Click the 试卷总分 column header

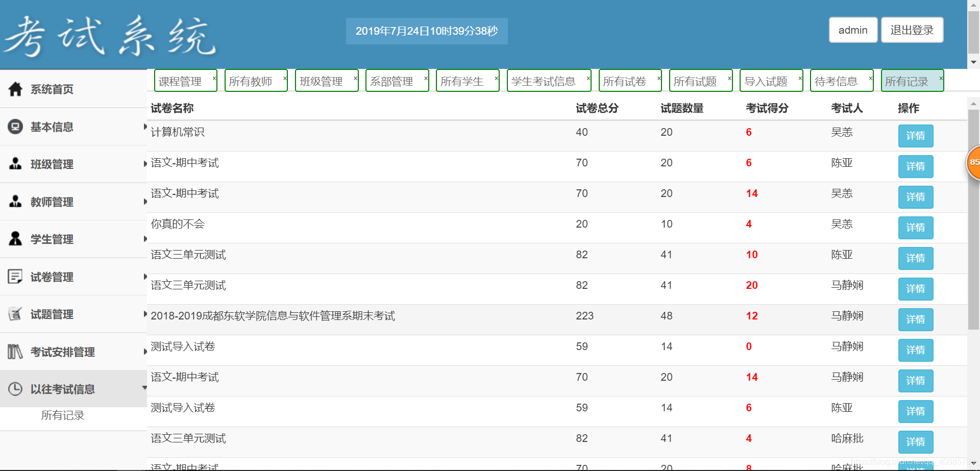pyautogui.click(x=597, y=108)
